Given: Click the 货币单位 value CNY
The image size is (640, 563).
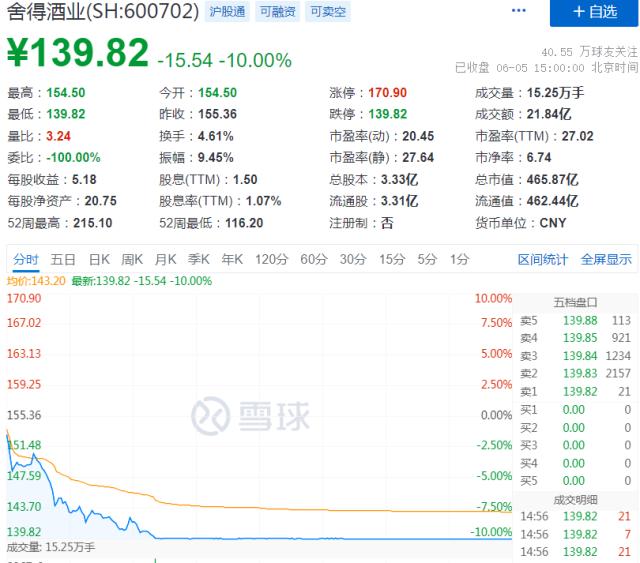Looking at the screenshot, I should click(x=553, y=223).
